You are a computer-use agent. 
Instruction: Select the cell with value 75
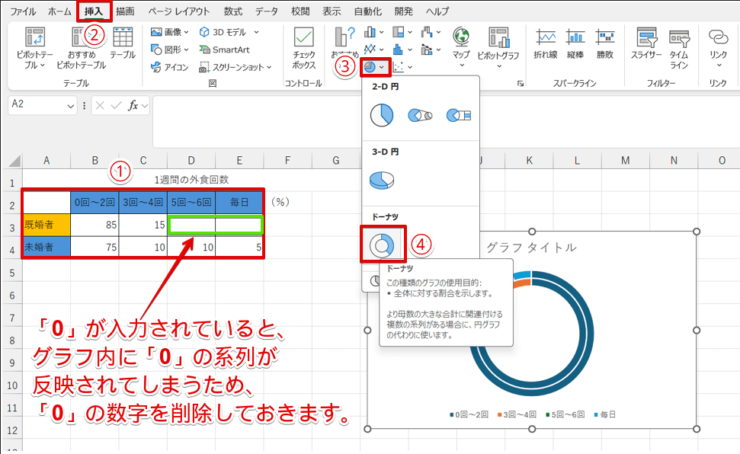pos(95,247)
